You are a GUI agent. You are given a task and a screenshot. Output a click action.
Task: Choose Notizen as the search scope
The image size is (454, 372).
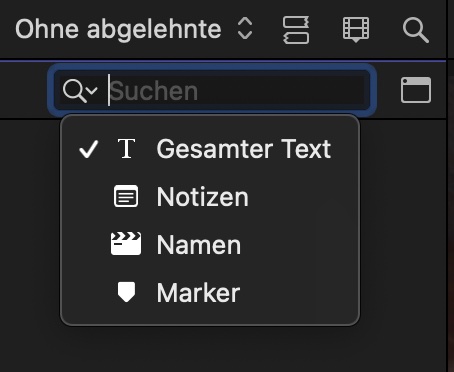tap(210, 197)
